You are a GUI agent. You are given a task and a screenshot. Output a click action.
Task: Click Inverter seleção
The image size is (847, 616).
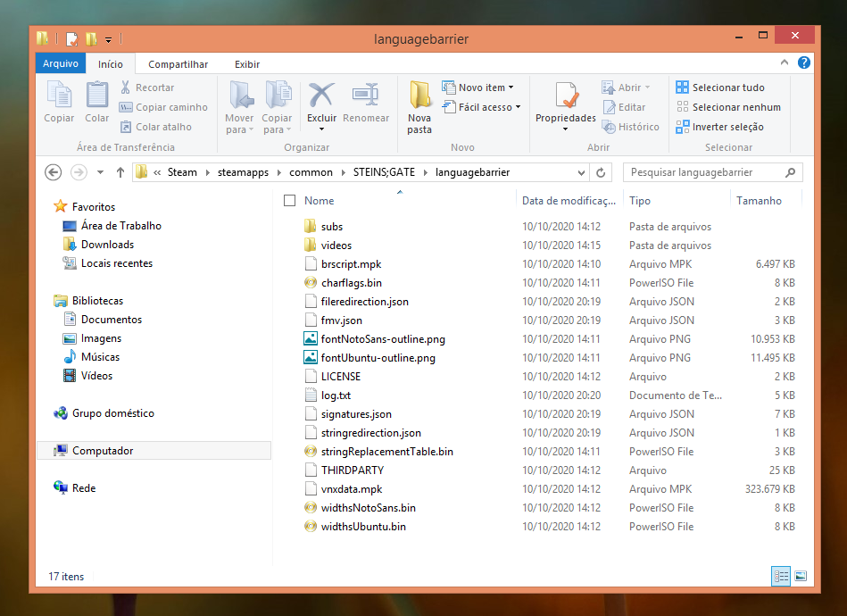coord(719,127)
